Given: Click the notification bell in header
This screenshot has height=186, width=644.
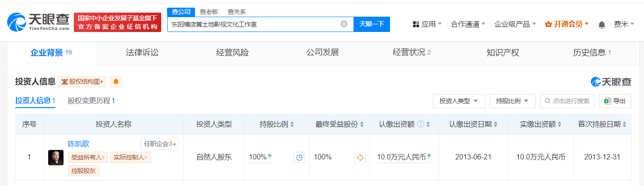Looking at the screenshot, I should 602,24.
